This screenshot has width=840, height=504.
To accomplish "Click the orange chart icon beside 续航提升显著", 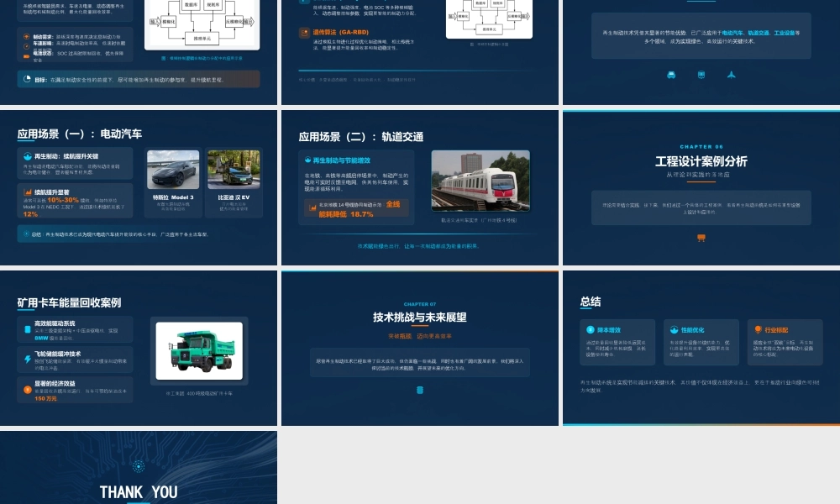I will pyautogui.click(x=28, y=192).
